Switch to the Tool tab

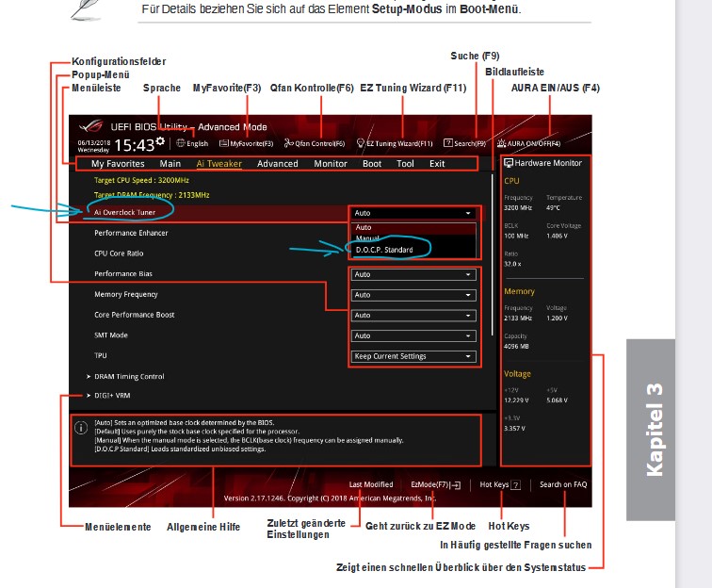click(x=405, y=164)
